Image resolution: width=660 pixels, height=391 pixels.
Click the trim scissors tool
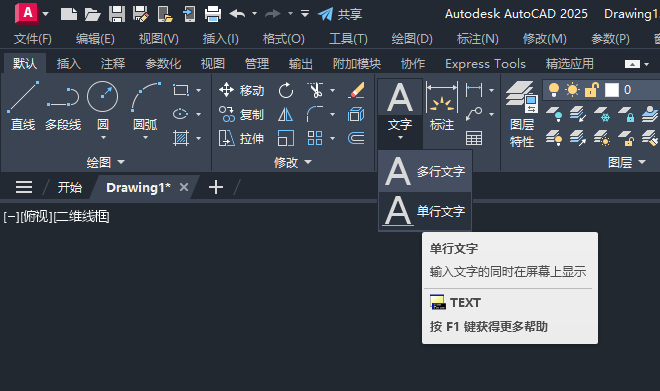315,90
